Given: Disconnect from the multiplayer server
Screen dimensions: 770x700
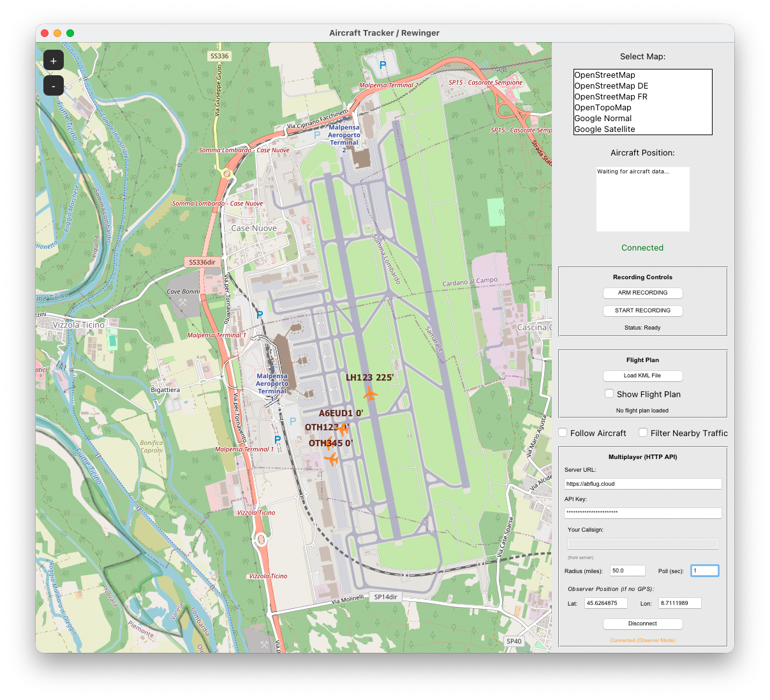Looking at the screenshot, I should pyautogui.click(x=642, y=623).
